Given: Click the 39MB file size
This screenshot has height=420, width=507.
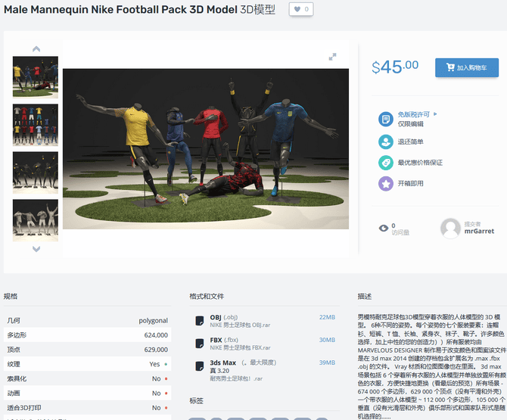Looking at the screenshot, I should tap(327, 362).
